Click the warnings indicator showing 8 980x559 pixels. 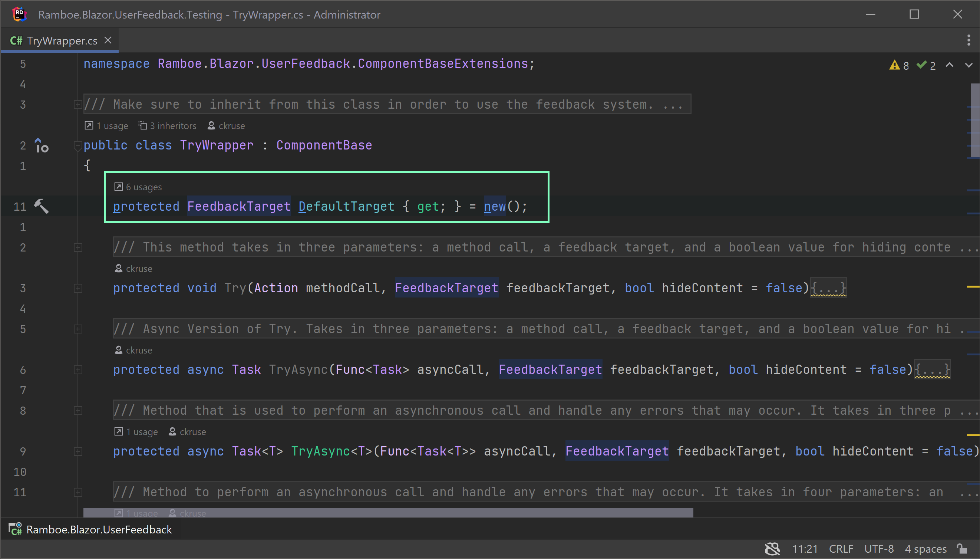click(899, 65)
